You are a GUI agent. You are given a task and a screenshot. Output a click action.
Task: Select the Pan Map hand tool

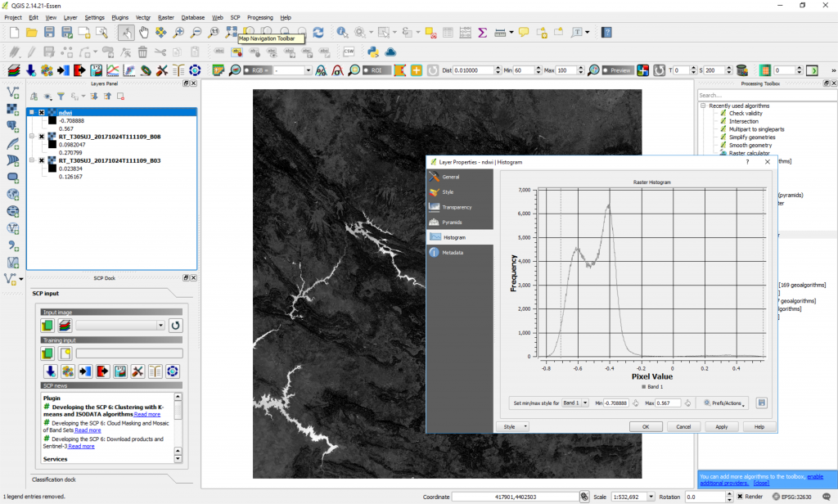pos(144,32)
